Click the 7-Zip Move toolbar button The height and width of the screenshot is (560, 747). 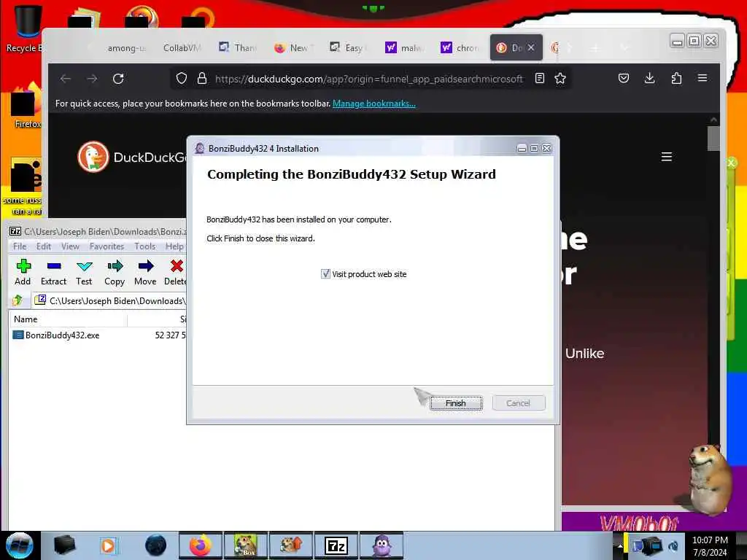[145, 273]
